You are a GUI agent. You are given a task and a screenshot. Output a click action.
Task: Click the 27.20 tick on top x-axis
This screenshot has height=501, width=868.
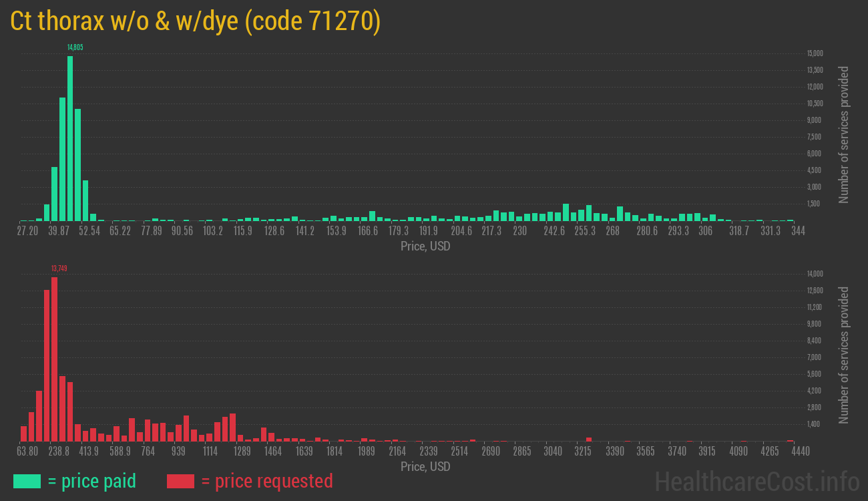27,231
